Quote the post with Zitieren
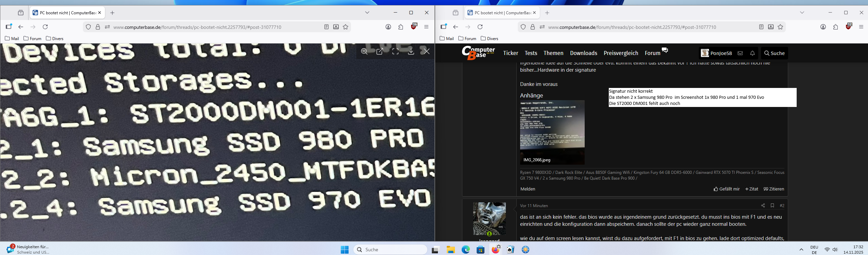The width and height of the screenshot is (868, 255). pyautogui.click(x=774, y=189)
